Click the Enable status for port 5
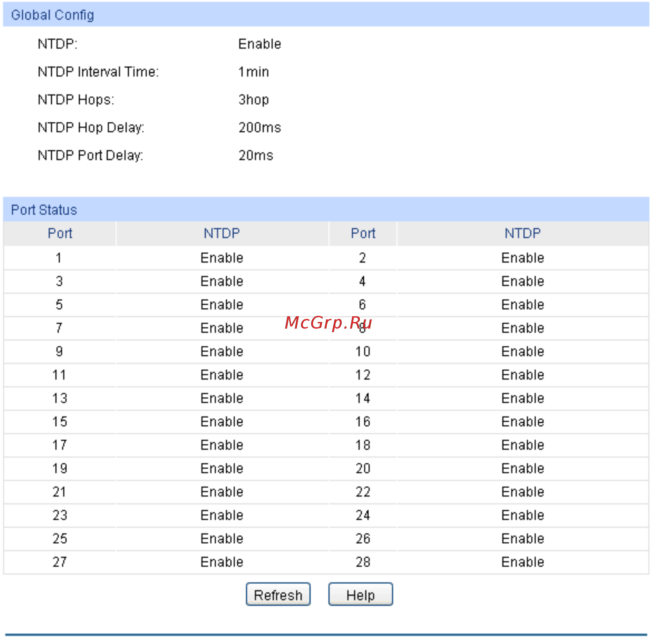Screen dimensions: 652x644 (222, 304)
